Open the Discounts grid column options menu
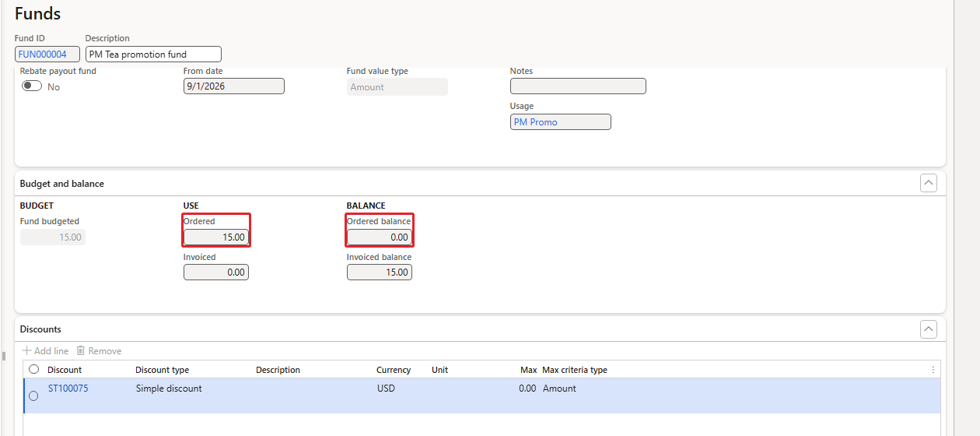This screenshot has width=980, height=436. tap(933, 370)
